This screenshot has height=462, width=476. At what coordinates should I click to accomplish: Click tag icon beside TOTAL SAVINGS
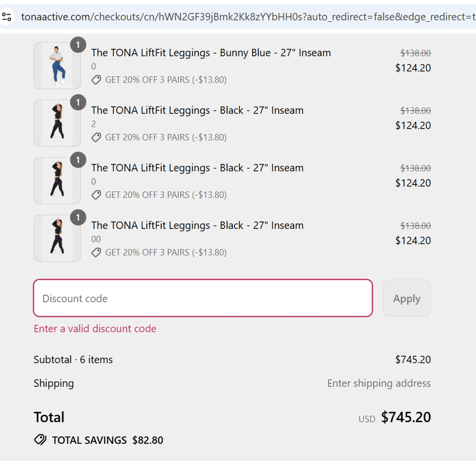click(40, 440)
